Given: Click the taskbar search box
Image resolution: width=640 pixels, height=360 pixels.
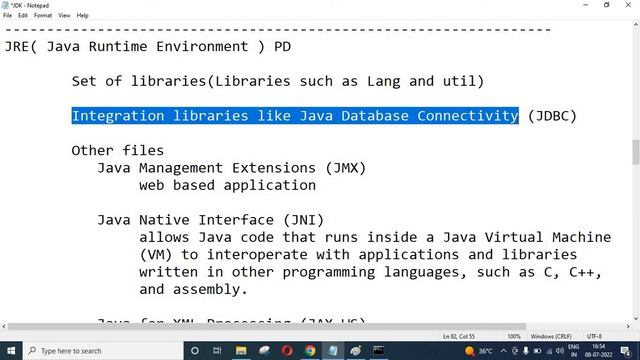Looking at the screenshot, I should coord(103,351).
